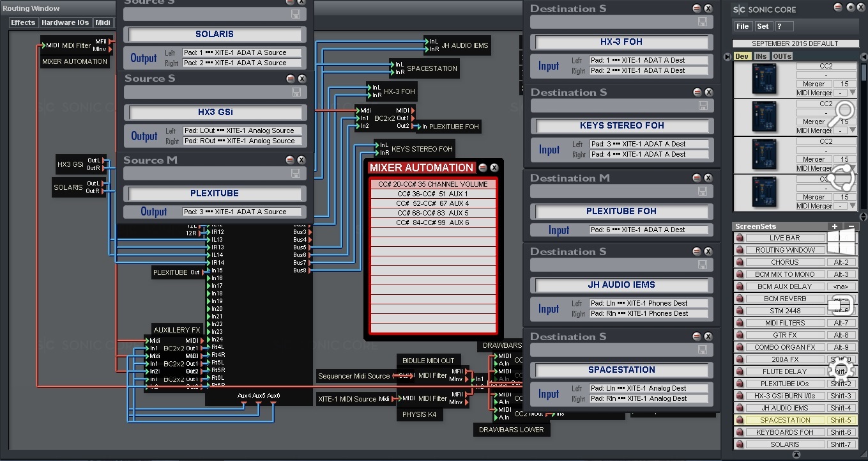Open JH AUDIO IEMS Left Phones Dest selector
Viewport: 868px width, 461px height.
pyautogui.click(x=649, y=304)
